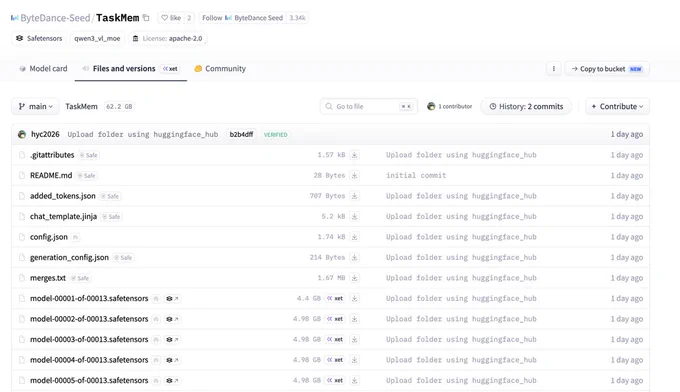This screenshot has height=392, width=680.
Task: Click the VERIFIED badge on latest commit
Action: (275, 134)
